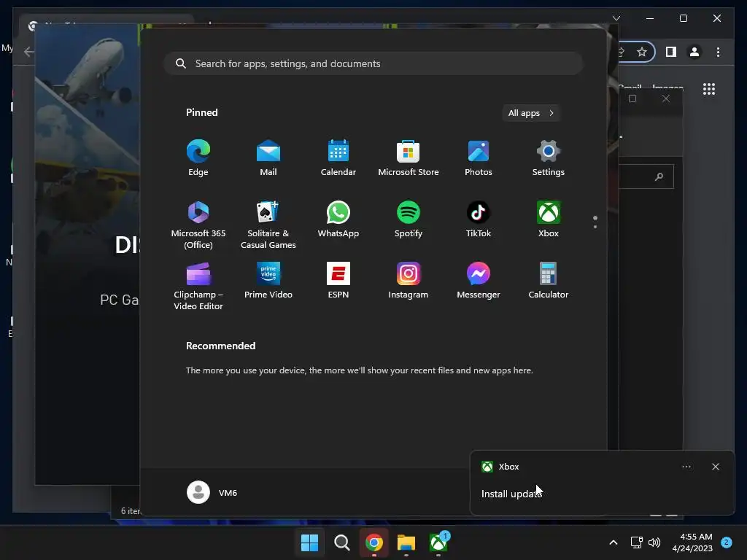Click search magnifier in background window
747x560 pixels.
tap(659, 176)
